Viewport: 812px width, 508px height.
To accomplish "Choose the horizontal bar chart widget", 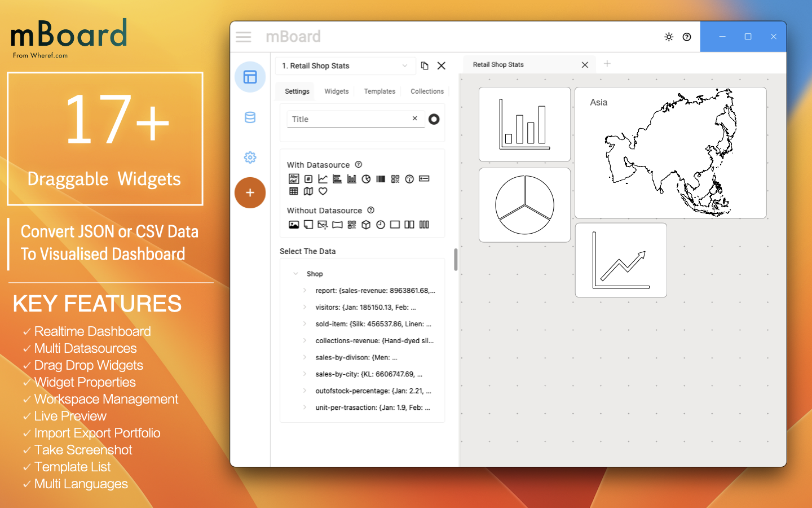I will pyautogui.click(x=337, y=179).
